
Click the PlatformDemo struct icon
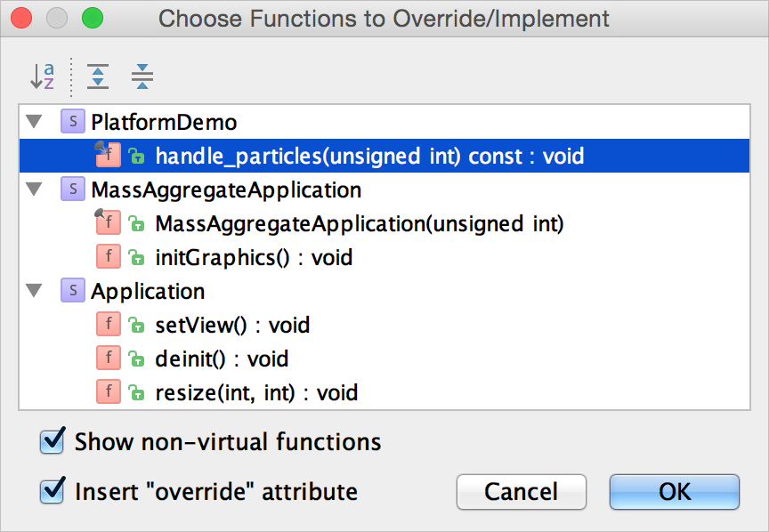point(72,122)
